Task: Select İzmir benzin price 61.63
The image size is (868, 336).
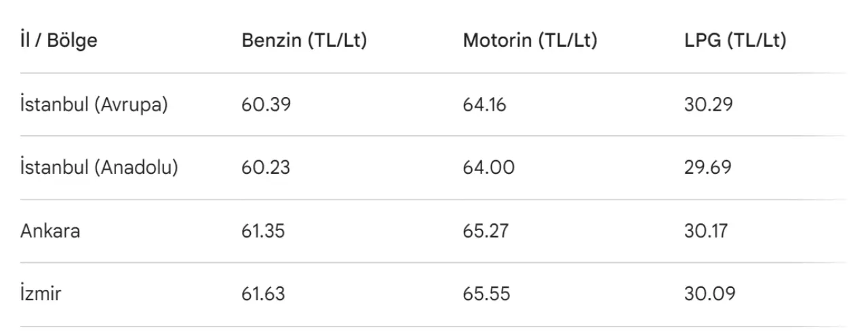Action: (263, 294)
